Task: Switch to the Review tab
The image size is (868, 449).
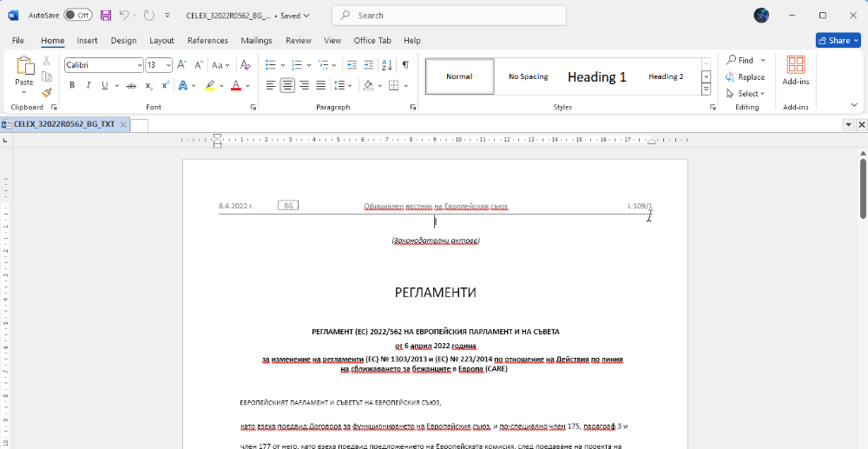Action: point(299,41)
